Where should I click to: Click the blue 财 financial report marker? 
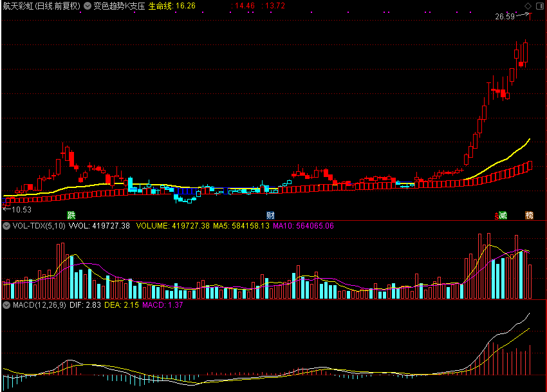tap(270, 215)
